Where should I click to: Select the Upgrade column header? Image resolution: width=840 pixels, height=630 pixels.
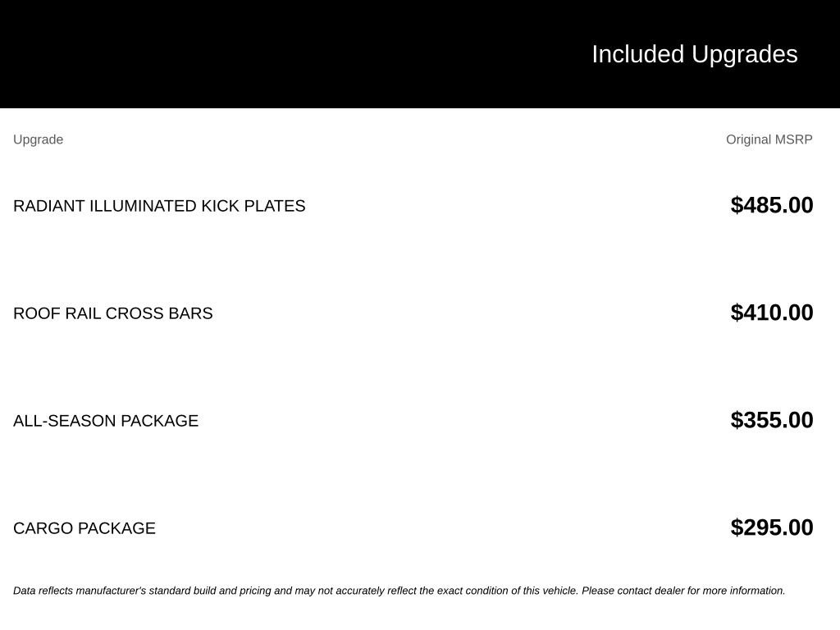pos(38,139)
